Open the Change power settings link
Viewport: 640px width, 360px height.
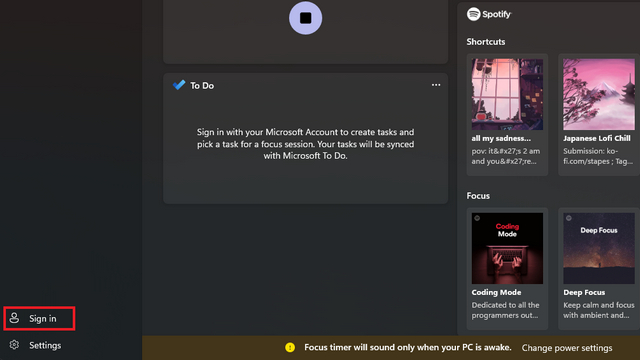[567, 348]
